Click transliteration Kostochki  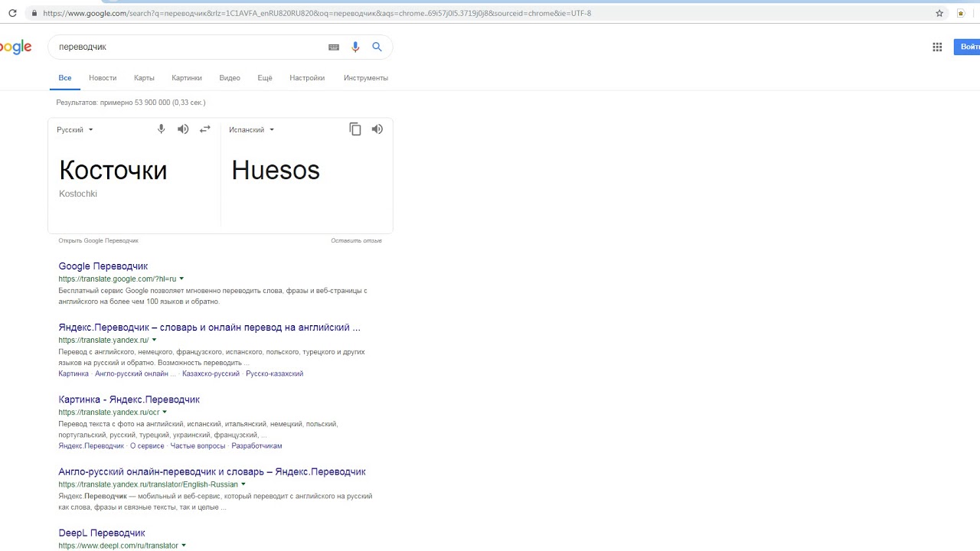tap(78, 194)
